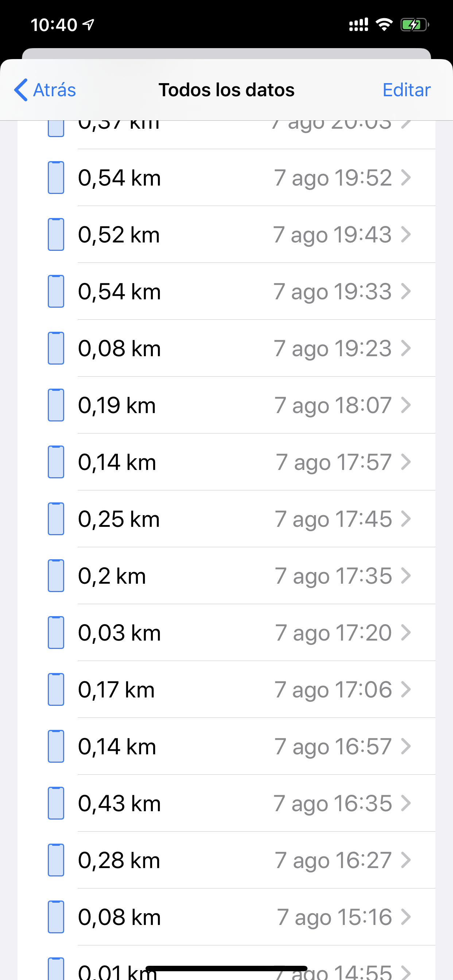Tap phone icon beside 0,2 km entry
This screenshot has width=453, height=980.
pyautogui.click(x=55, y=576)
